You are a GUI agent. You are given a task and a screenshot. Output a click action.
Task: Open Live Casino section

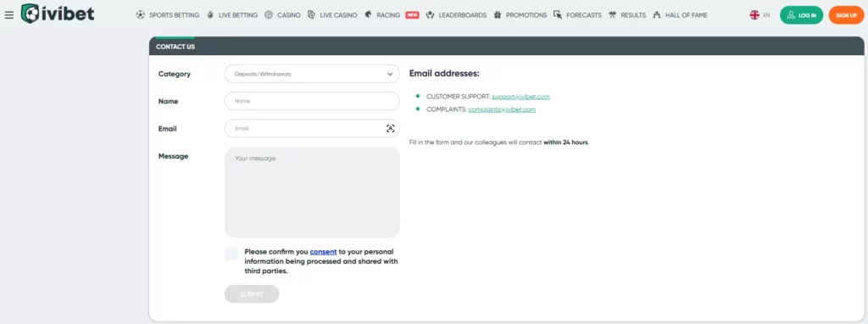(x=338, y=15)
